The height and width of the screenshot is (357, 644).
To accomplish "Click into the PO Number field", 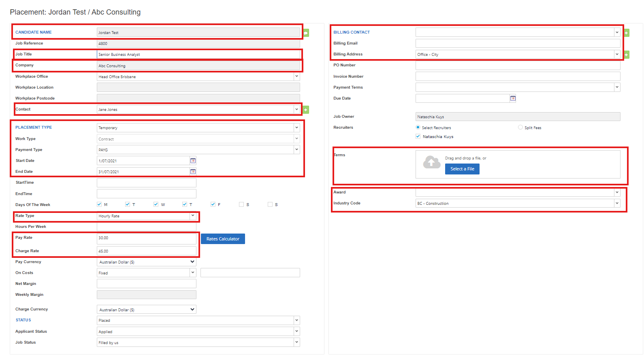I will coord(518,65).
